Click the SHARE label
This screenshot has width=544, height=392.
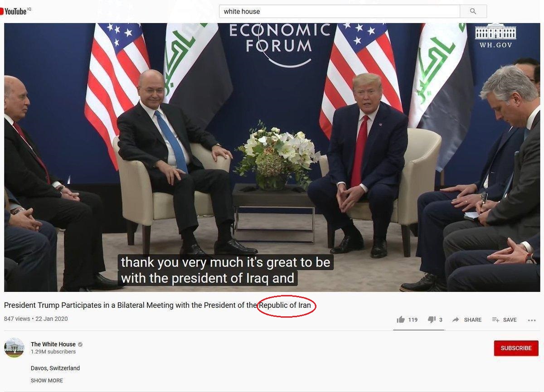tap(473, 319)
